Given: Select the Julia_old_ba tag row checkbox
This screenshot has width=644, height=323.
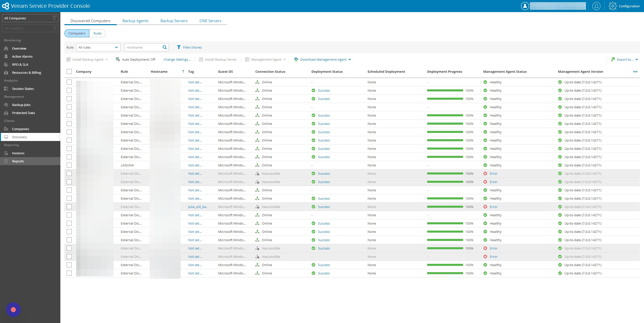Looking at the screenshot, I should tap(69, 207).
